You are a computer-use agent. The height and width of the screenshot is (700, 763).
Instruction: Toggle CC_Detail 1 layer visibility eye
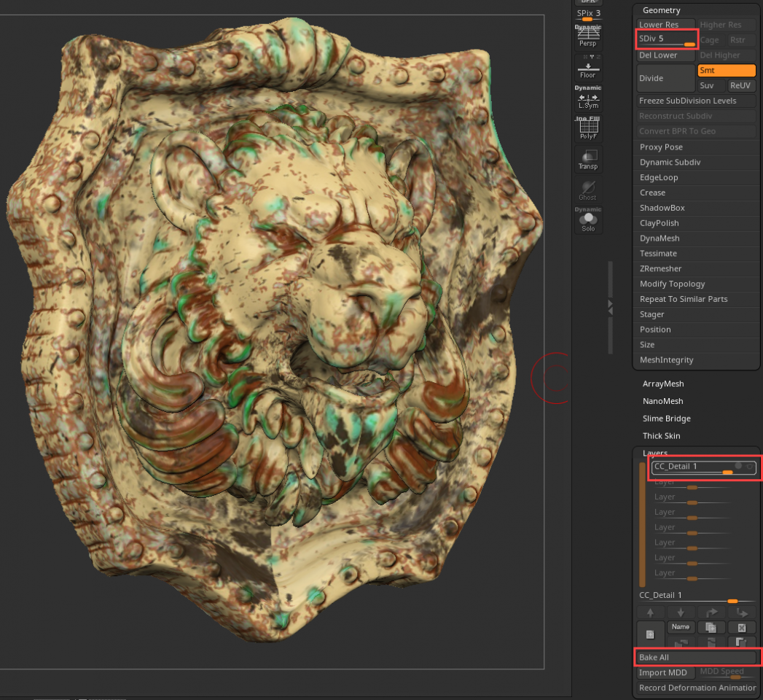(748, 466)
